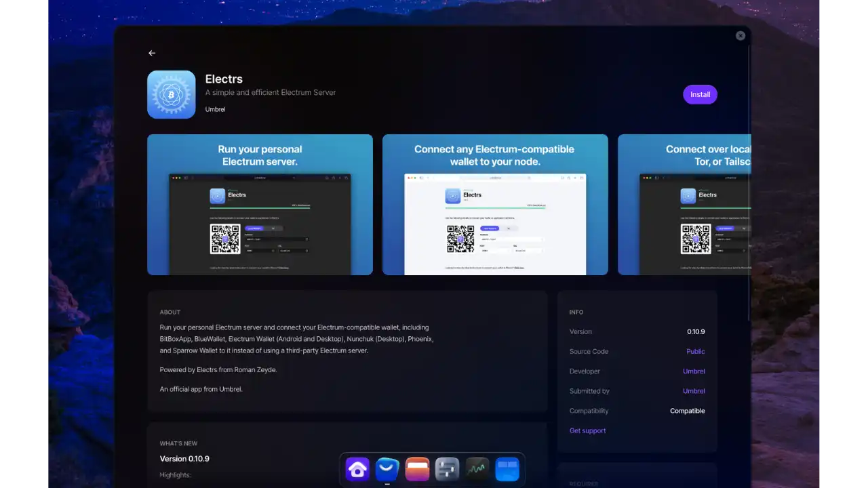Viewport: 868px width, 488px height.
Task: Click the Compatible status value
Action: pyautogui.click(x=688, y=411)
